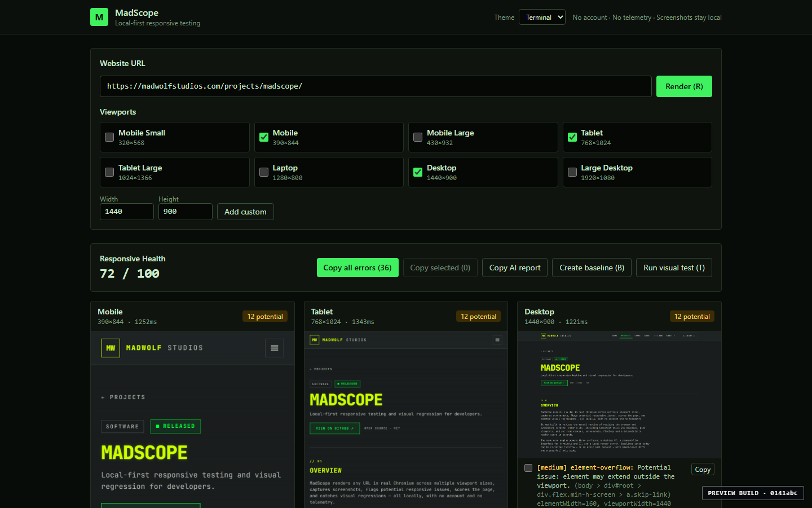
Task: Uncheck the Desktop 1440×900 viewport
Action: [x=418, y=172]
